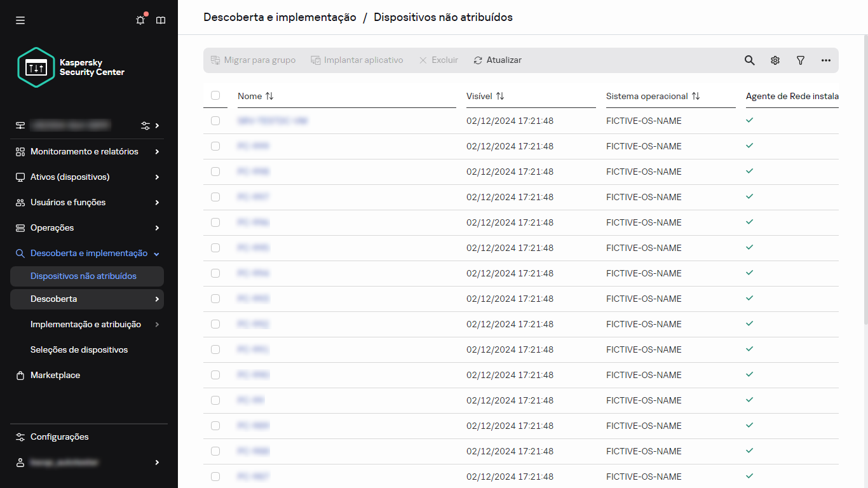Click the hamburger menu icon
This screenshot has height=488, width=868.
pyautogui.click(x=20, y=20)
